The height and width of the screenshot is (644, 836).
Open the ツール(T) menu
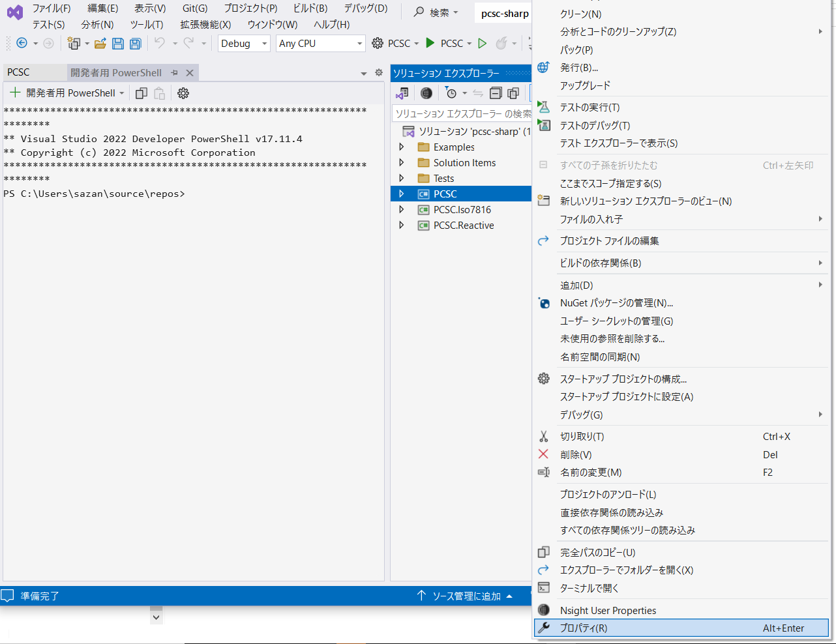tap(147, 25)
